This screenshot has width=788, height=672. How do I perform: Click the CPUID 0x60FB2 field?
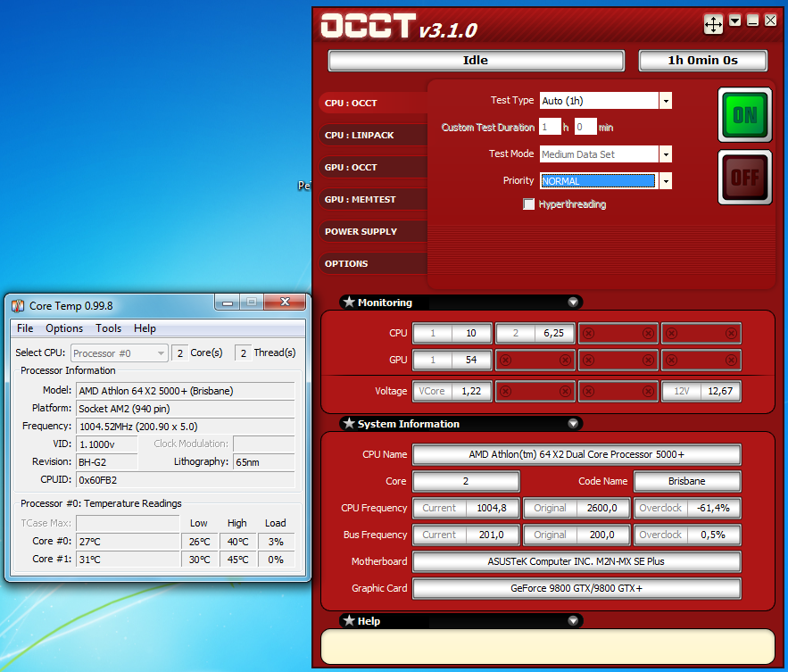(186, 480)
